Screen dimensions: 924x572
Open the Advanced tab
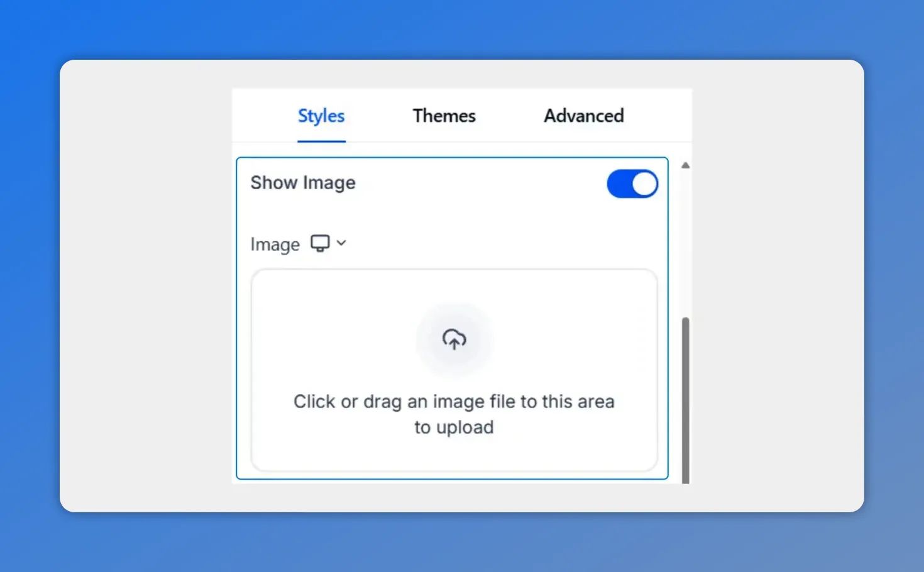point(583,116)
